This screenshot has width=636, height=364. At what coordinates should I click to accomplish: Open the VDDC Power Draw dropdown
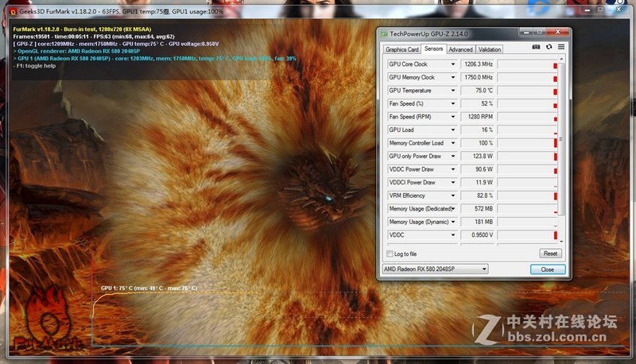[x=453, y=169]
